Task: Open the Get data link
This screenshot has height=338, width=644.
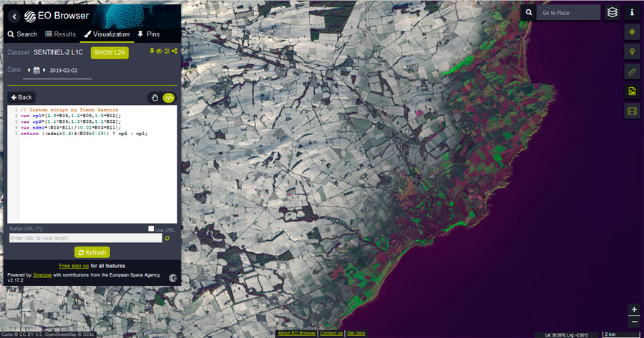Action: pyautogui.click(x=356, y=333)
